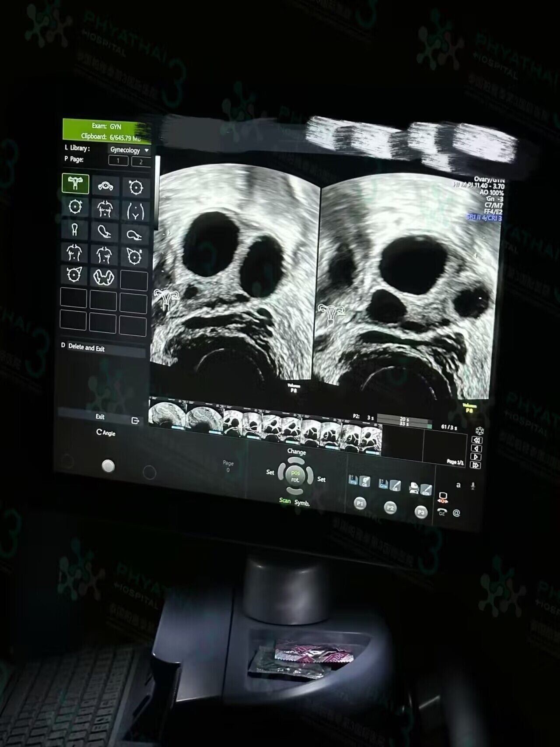Screen dimensions: 560x747
Task: Pick the rightmost sagittal uterus marker in third row
Action: tap(134, 234)
